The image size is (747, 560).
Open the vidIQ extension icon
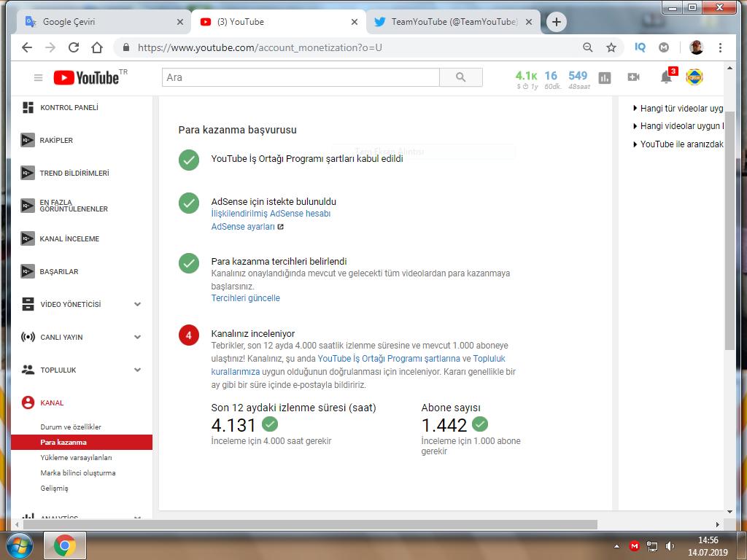[640, 47]
